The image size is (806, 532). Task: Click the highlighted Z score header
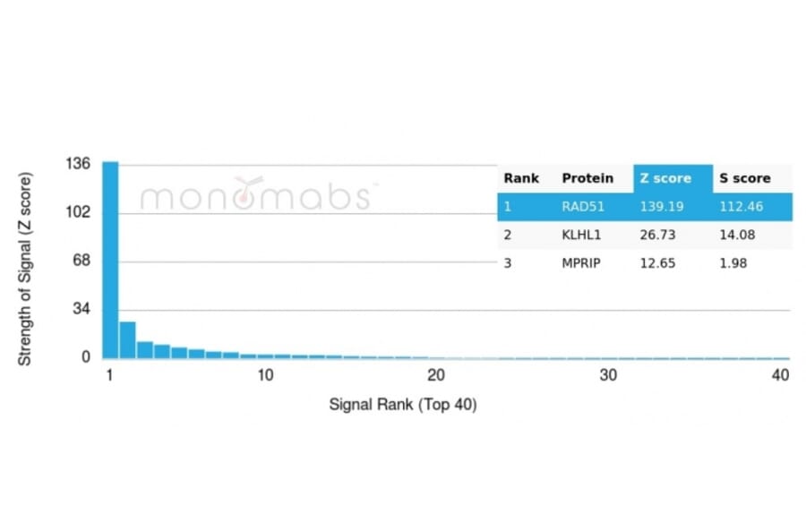(x=665, y=178)
